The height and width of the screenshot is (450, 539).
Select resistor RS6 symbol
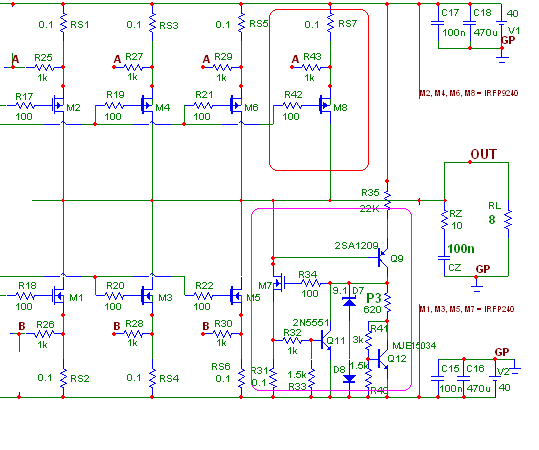[x=241, y=378]
